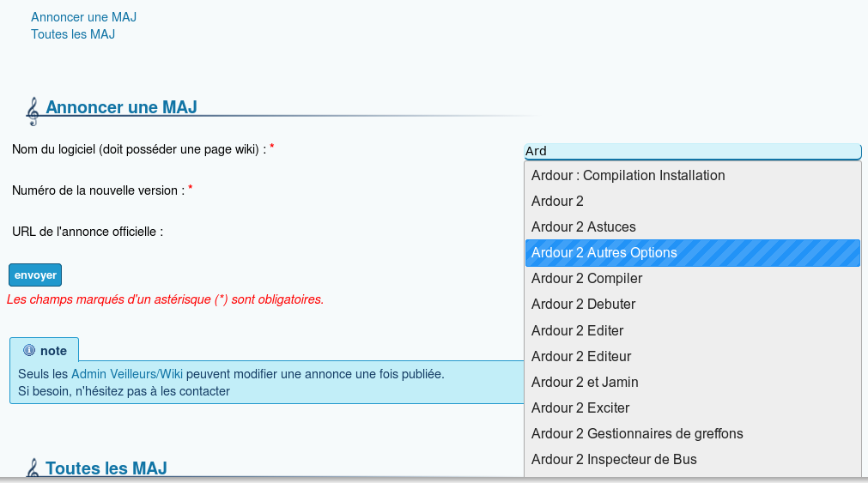The width and height of the screenshot is (868, 483).
Task: Click the 'note' tab label
Action: point(53,351)
